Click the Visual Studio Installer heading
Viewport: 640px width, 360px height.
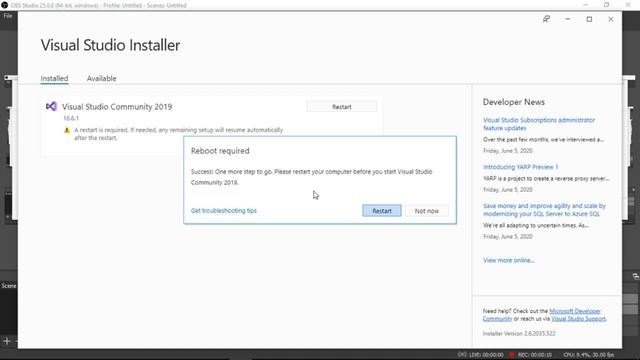coord(110,45)
